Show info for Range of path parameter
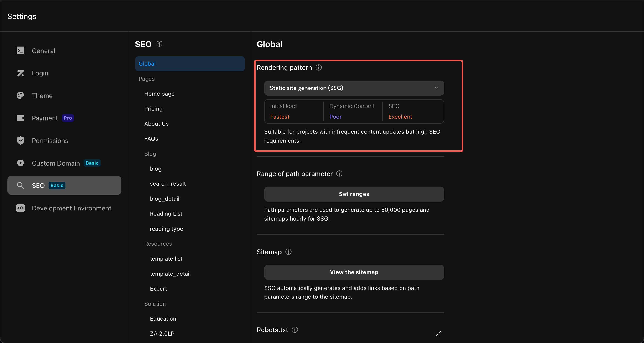 [x=339, y=174]
